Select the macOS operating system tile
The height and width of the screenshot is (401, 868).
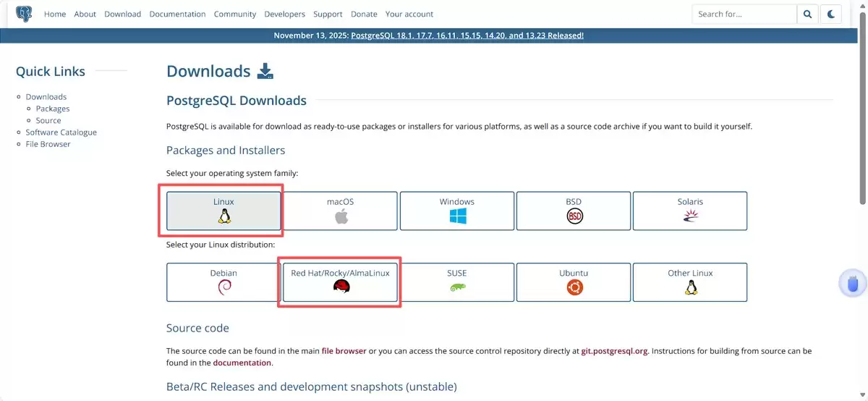(341, 211)
